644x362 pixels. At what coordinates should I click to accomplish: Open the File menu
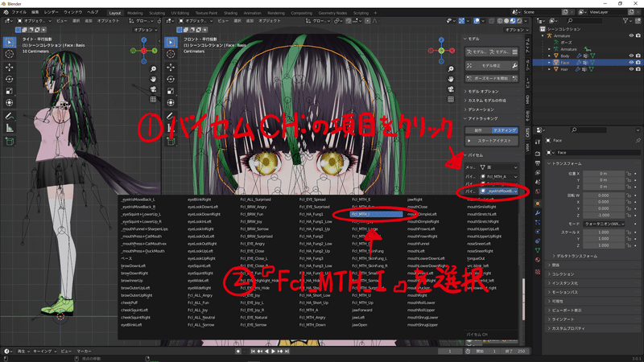pyautogui.click(x=19, y=12)
